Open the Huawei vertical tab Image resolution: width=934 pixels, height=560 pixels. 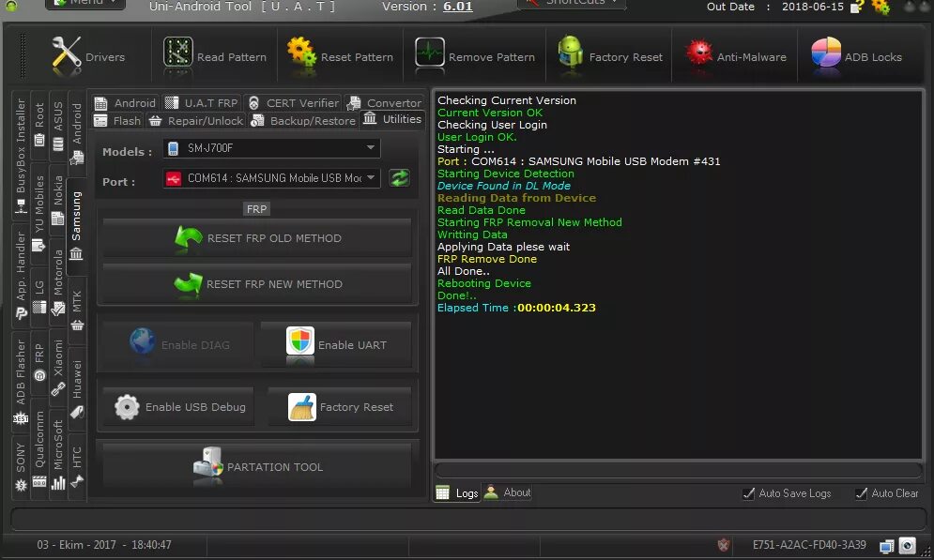tap(77, 389)
